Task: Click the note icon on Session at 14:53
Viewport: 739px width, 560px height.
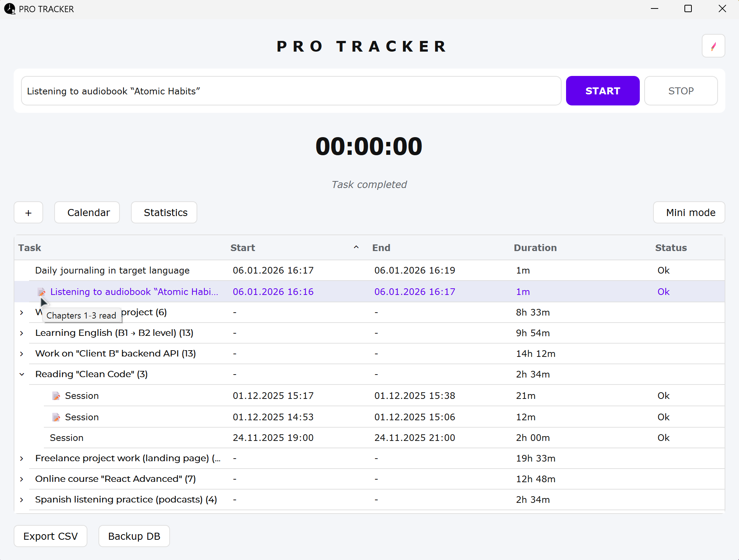Action: 56,417
